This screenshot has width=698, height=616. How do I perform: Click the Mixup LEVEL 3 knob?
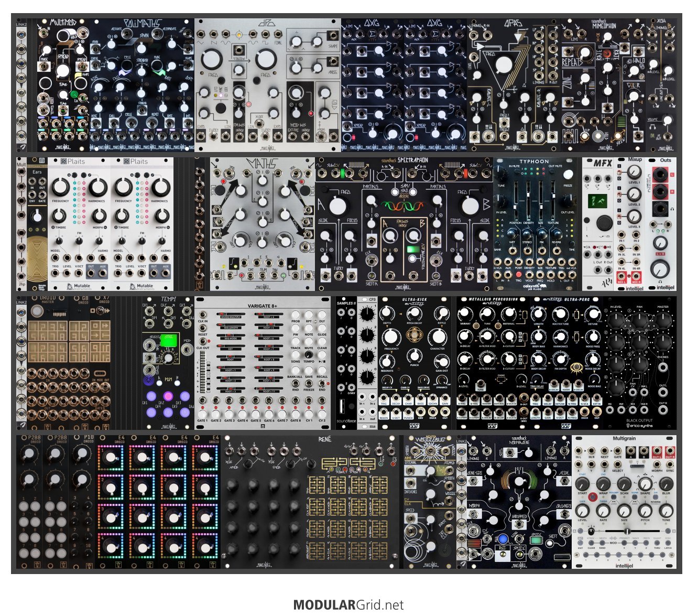(x=634, y=216)
